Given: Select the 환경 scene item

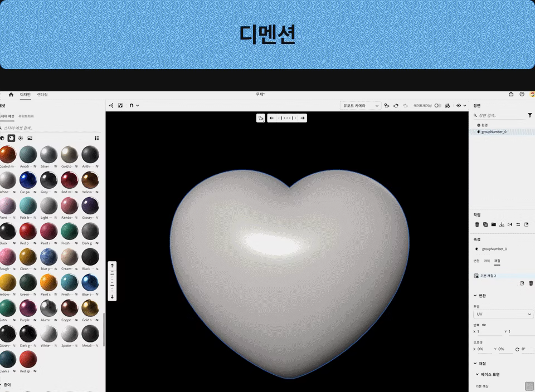Looking at the screenshot, I should 484,125.
